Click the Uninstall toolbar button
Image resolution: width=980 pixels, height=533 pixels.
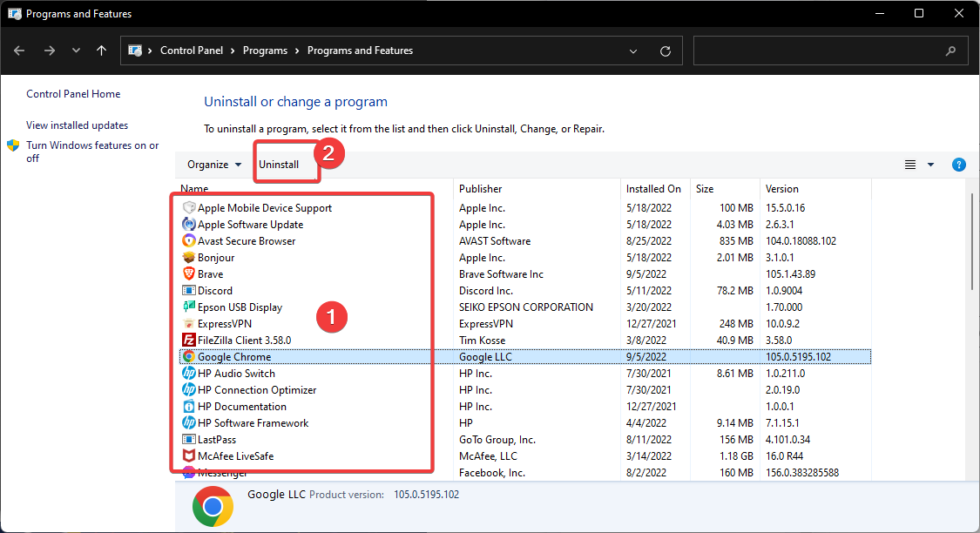coord(279,165)
